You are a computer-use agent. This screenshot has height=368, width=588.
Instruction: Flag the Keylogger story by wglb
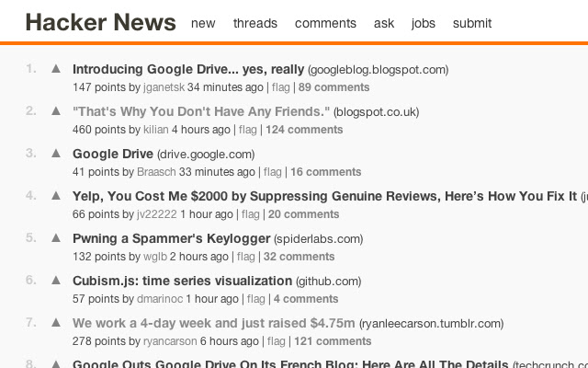coord(246,257)
